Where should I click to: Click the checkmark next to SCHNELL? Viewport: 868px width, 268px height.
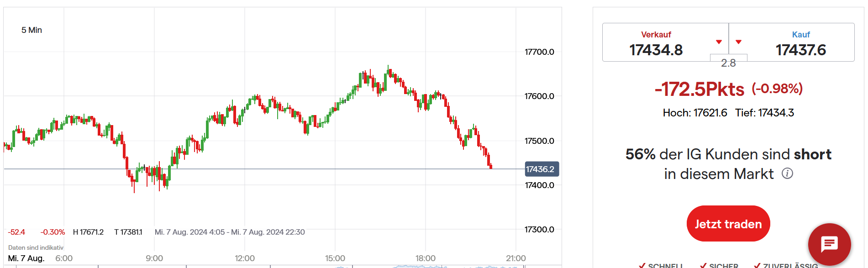[x=642, y=265]
